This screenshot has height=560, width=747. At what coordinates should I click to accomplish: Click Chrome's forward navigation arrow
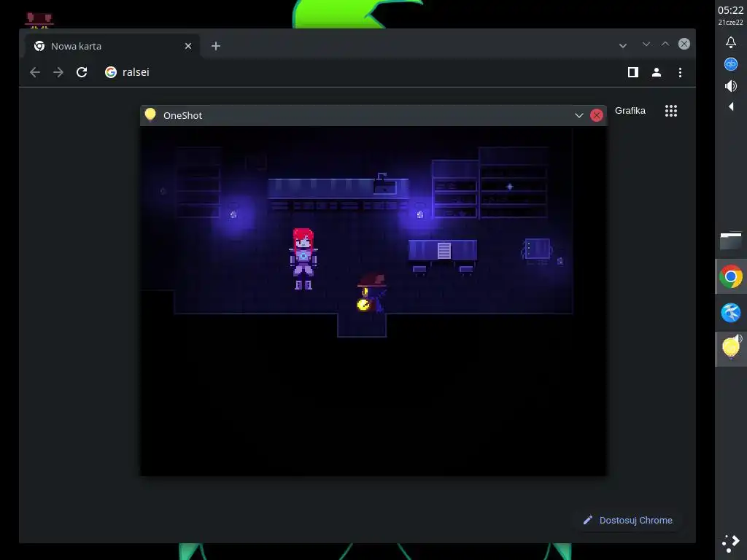(58, 72)
